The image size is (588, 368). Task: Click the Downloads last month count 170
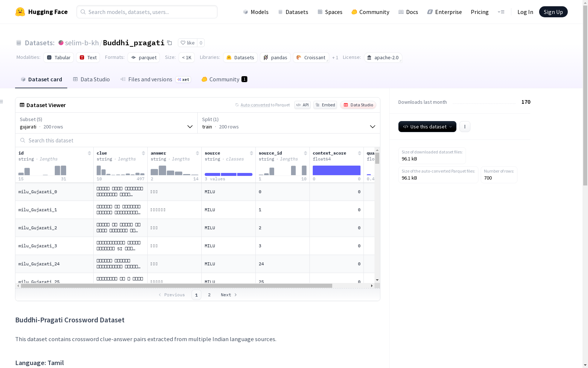point(526,102)
